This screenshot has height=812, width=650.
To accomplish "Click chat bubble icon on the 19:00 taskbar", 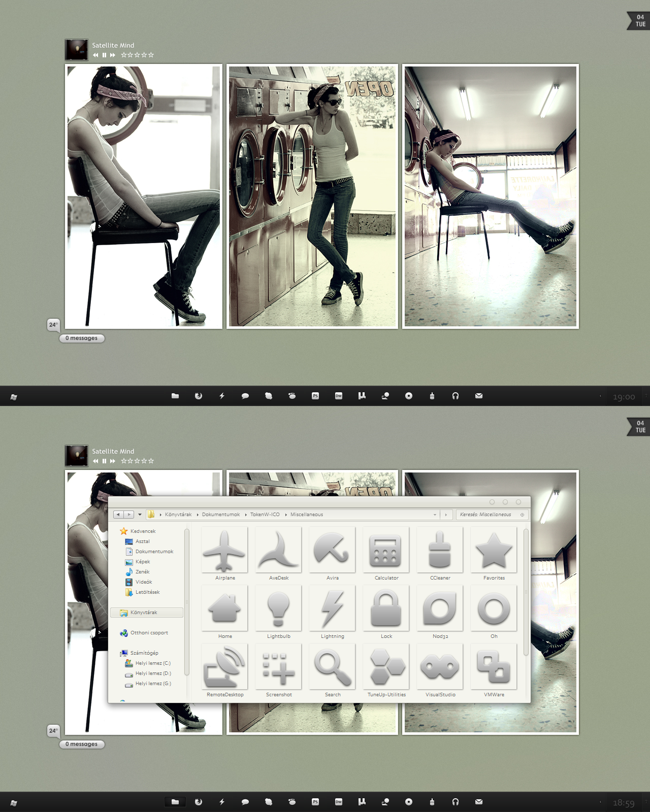I will point(245,396).
